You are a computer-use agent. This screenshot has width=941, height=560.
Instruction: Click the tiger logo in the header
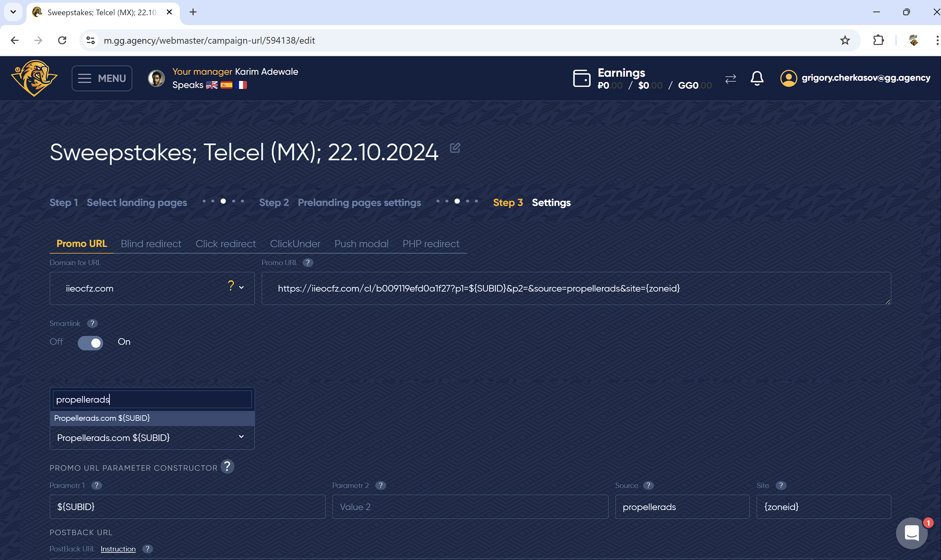click(x=34, y=78)
